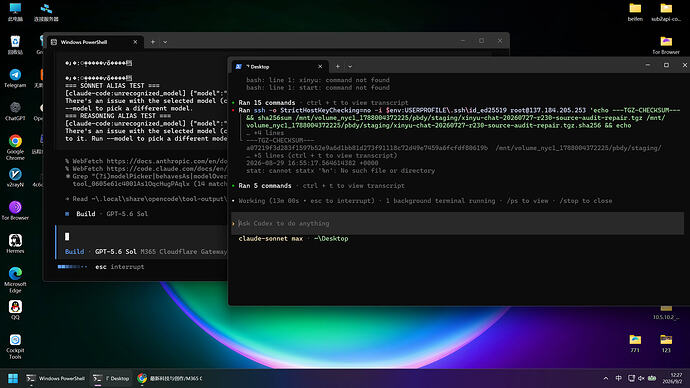
Task: Click the PowerShell progress indicator bar
Action: point(72,267)
